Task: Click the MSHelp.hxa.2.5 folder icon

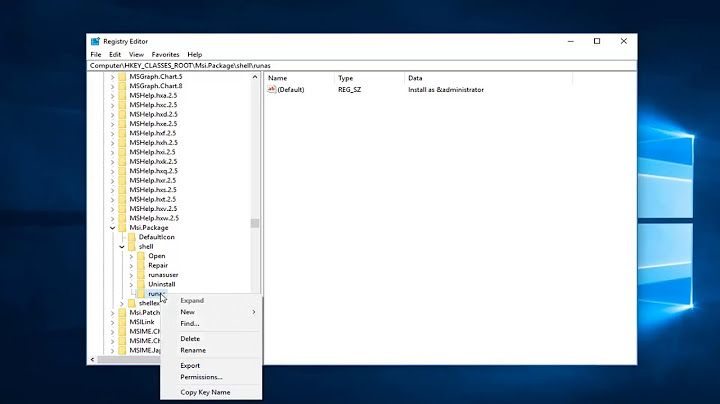Action: click(122, 95)
